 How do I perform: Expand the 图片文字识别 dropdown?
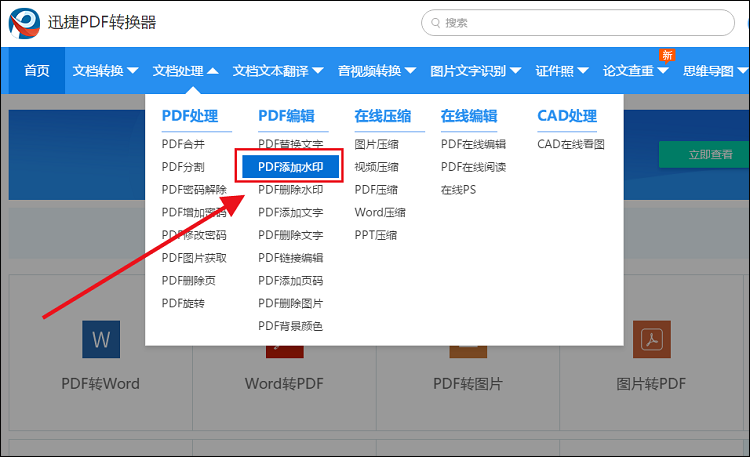pyautogui.click(x=475, y=71)
